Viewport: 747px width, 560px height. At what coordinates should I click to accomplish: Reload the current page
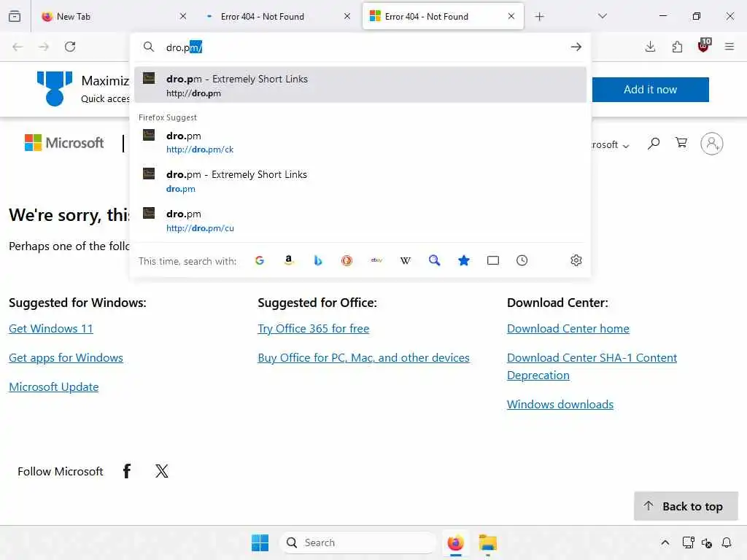pyautogui.click(x=70, y=47)
